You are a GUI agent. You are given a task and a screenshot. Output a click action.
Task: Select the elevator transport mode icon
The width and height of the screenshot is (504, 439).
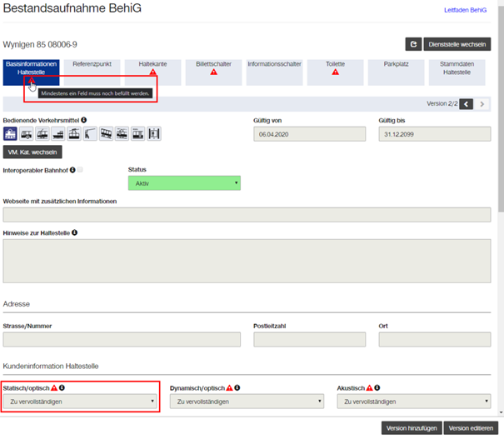point(154,133)
